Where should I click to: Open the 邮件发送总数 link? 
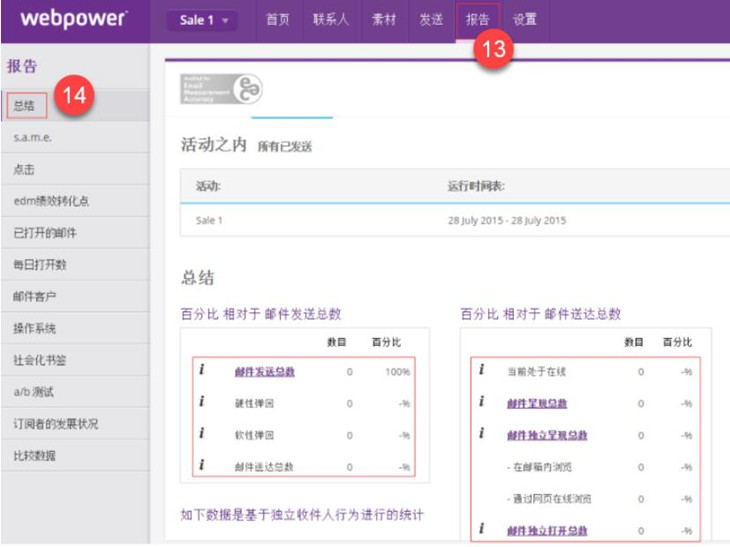point(264,372)
